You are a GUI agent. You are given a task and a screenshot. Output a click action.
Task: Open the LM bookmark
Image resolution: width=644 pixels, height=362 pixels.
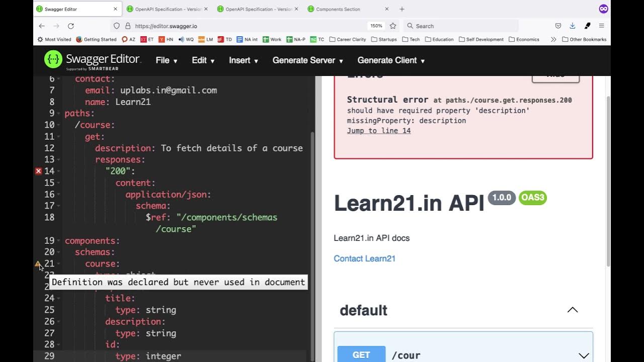point(205,39)
